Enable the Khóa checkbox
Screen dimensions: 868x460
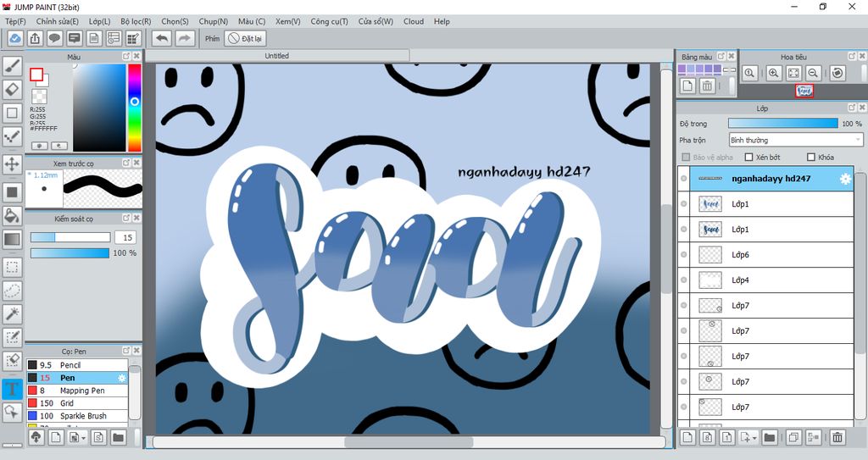tap(811, 158)
